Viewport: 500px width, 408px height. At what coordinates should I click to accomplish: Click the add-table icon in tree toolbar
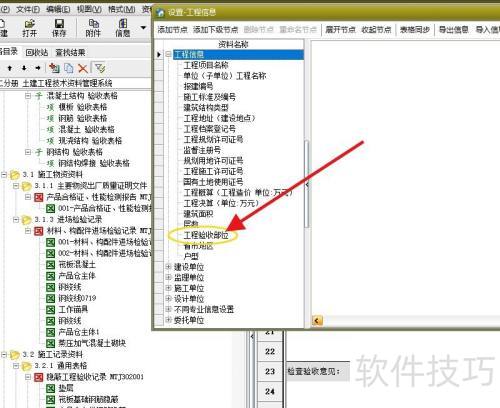click(x=54, y=68)
